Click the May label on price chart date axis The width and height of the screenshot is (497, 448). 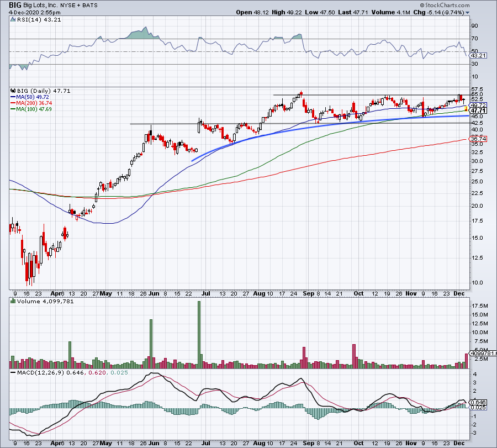[x=105, y=293]
